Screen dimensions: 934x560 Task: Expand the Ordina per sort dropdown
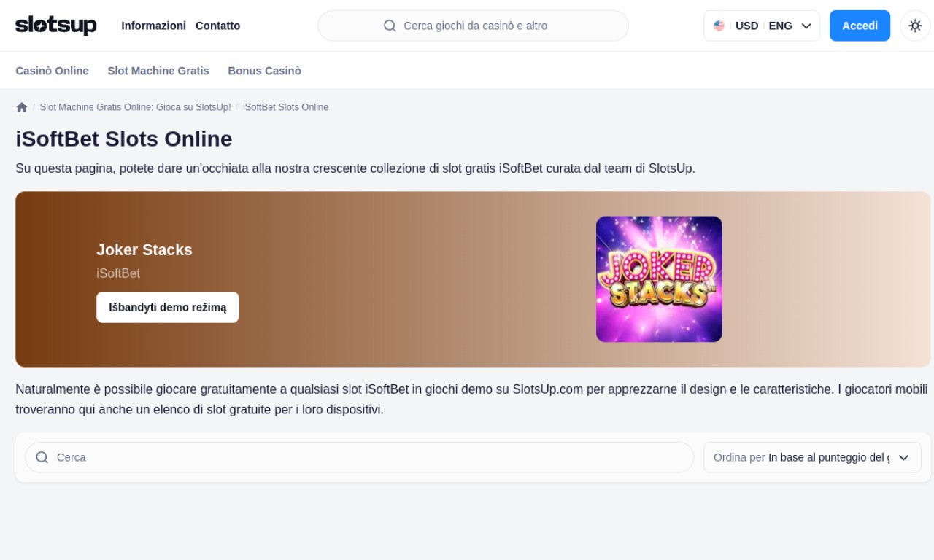tap(811, 457)
